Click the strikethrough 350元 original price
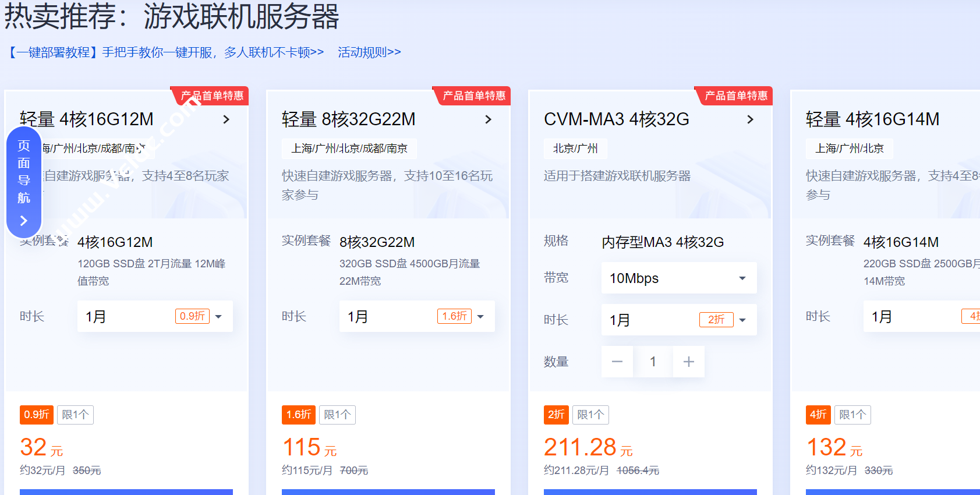This screenshot has height=495, width=980. point(87,471)
